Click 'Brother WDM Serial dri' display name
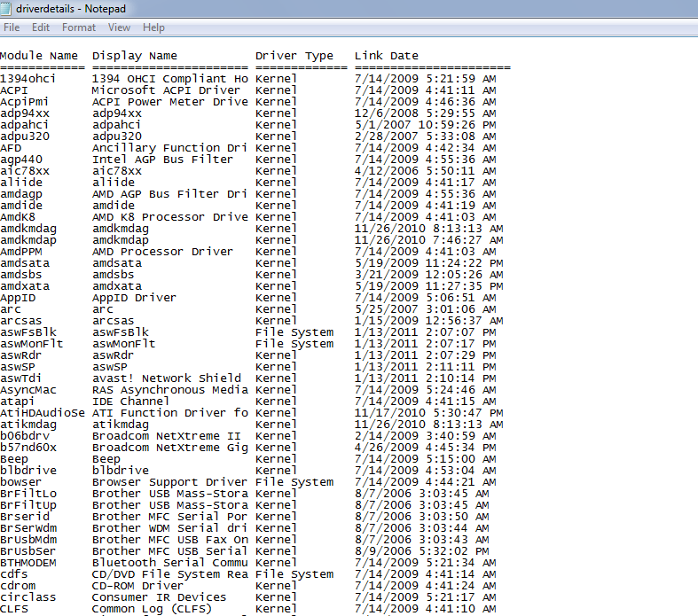 click(169, 529)
